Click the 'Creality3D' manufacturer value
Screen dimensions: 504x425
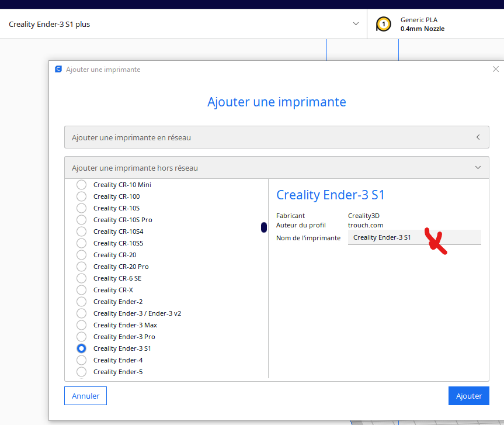coord(363,216)
